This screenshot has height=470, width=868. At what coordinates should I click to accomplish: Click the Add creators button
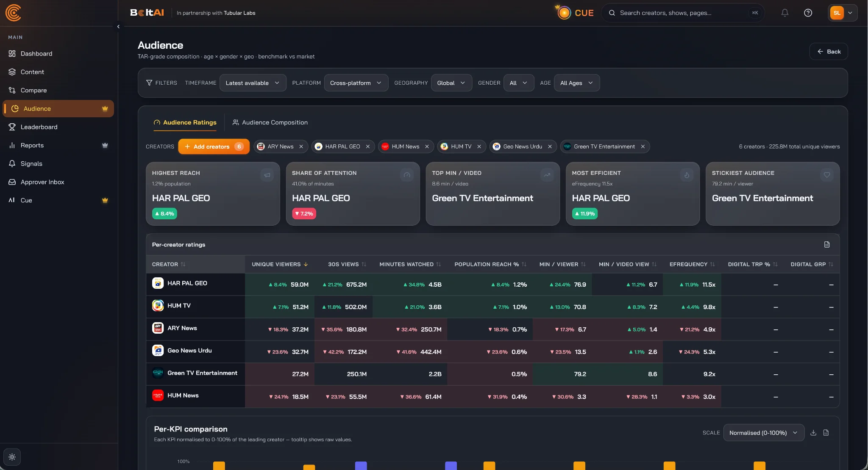(x=214, y=147)
